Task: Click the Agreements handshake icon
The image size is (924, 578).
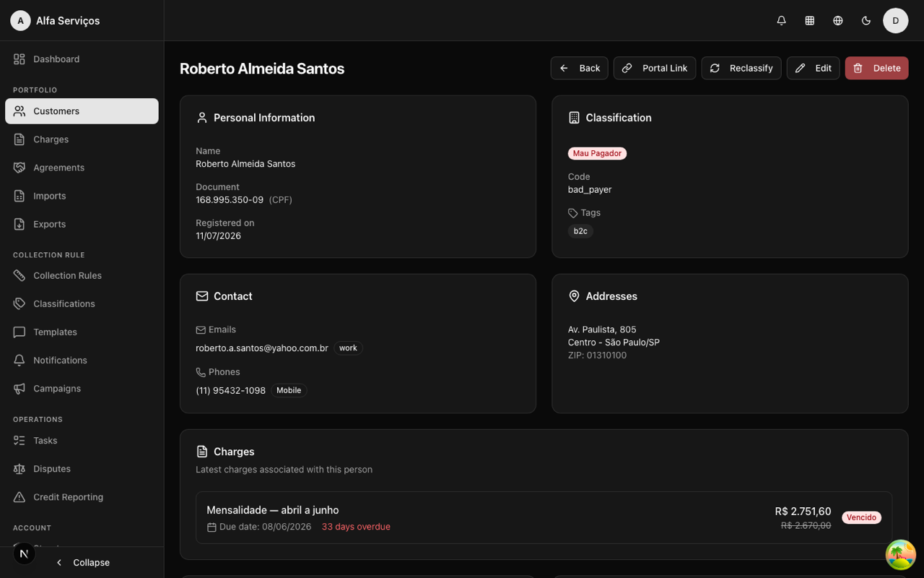Action: click(19, 168)
